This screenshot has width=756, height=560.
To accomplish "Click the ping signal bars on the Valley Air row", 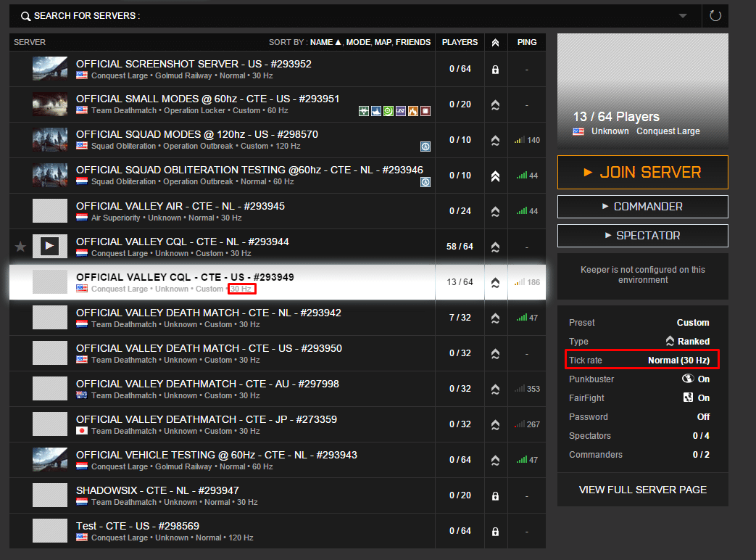I will tap(520, 212).
